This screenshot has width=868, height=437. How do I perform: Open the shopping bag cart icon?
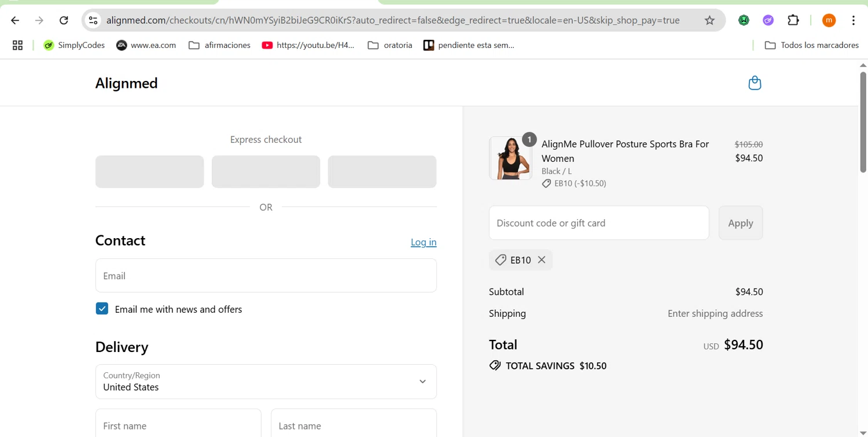[x=755, y=83]
